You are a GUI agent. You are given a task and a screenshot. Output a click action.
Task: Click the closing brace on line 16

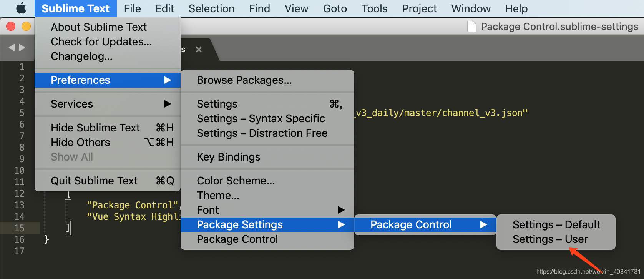pos(46,239)
